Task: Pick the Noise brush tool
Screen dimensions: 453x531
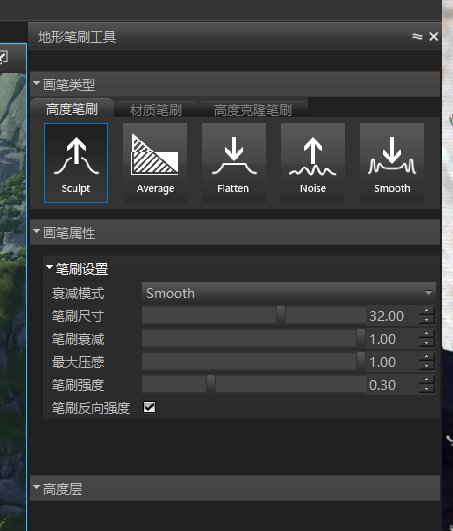Action: point(313,163)
